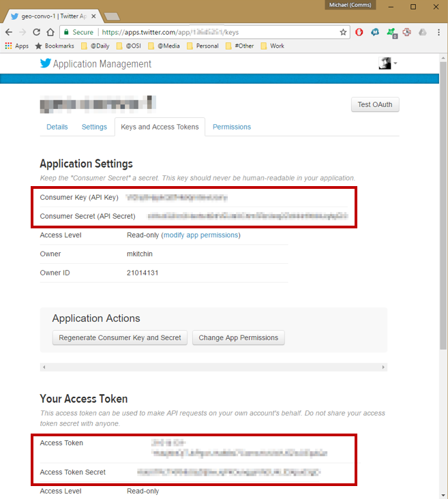
Task: Click the Test OAuth button
Action: click(x=375, y=104)
